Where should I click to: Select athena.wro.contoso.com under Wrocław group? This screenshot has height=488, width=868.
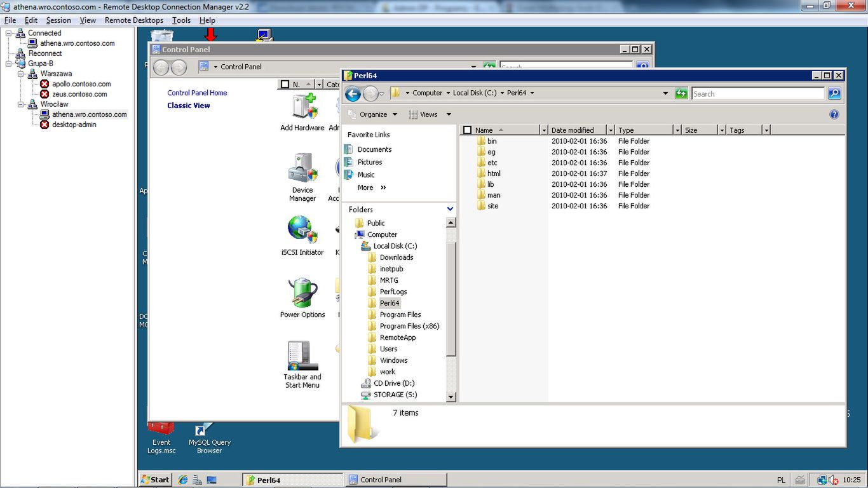tap(90, 114)
